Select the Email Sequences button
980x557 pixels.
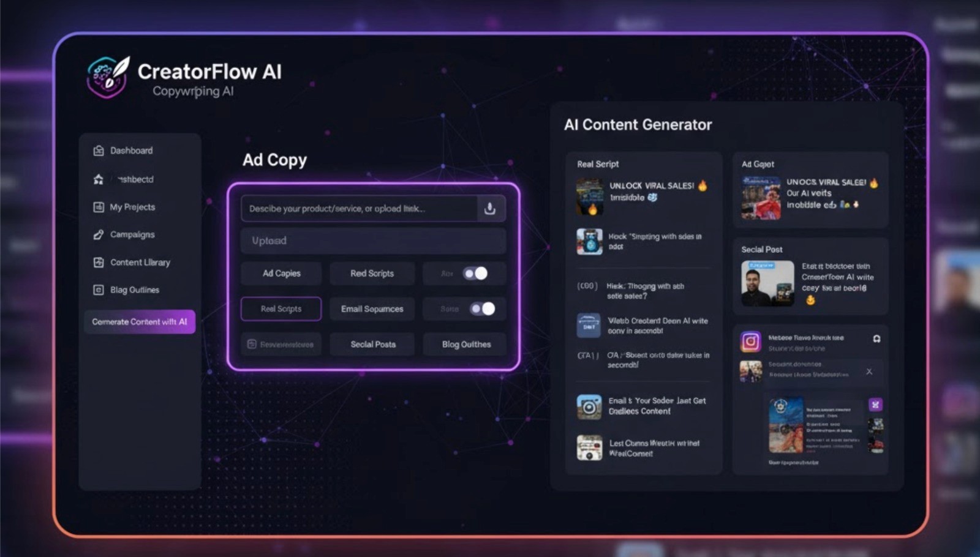pos(372,308)
